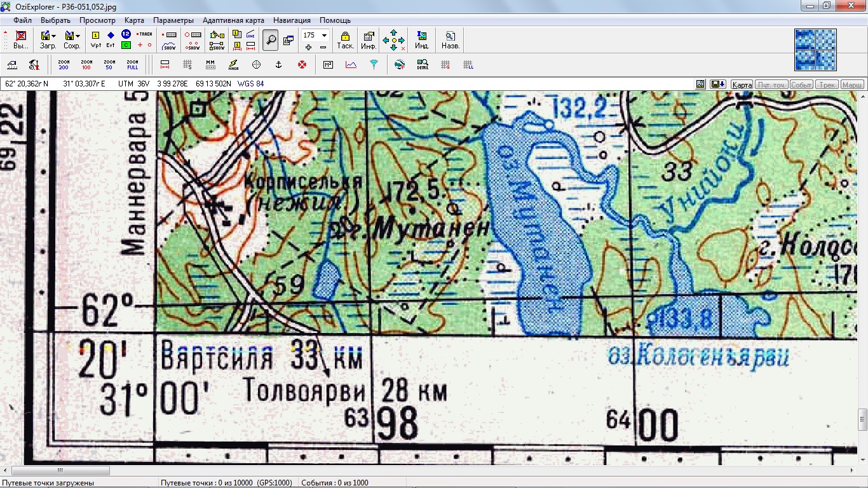Viewport: 868px width, 488px height.
Task: Select the Evt event marker tool
Action: click(111, 39)
